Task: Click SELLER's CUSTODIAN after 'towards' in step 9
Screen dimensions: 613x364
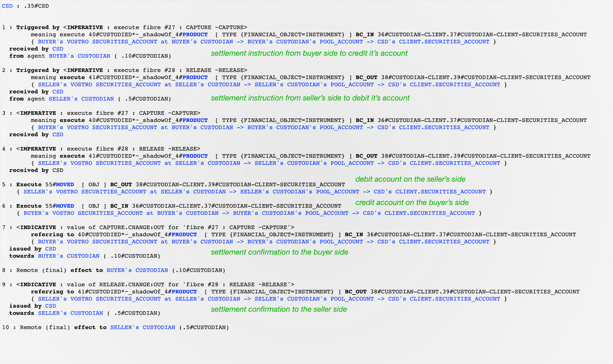Action: (70, 313)
